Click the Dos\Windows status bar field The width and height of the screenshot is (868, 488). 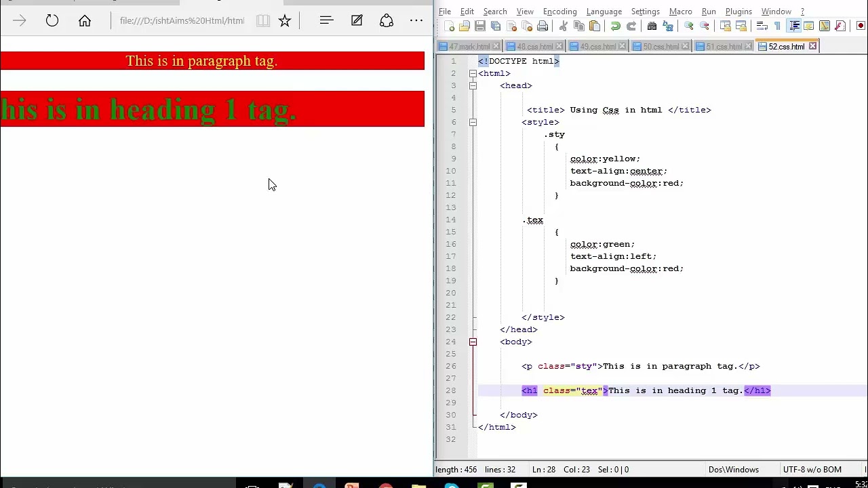click(x=734, y=470)
